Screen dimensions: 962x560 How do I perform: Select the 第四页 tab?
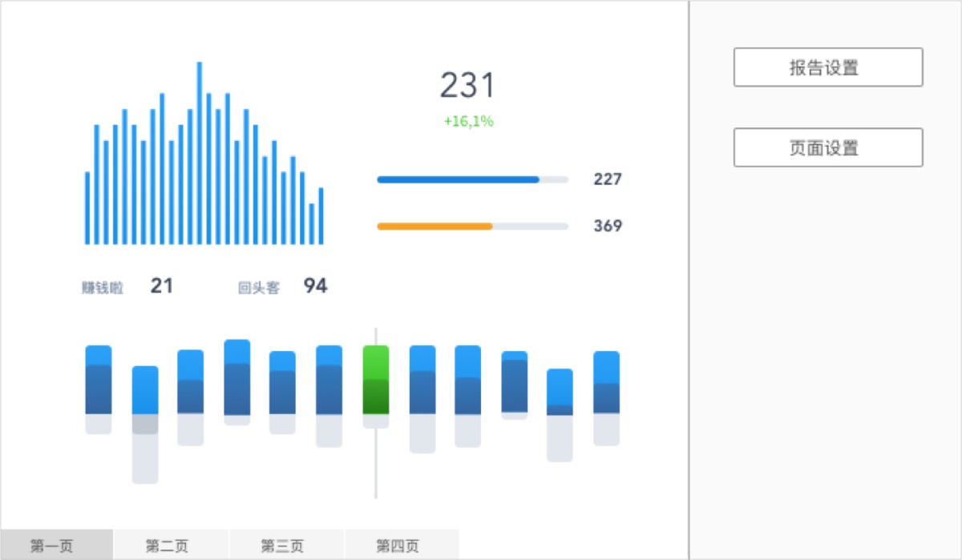tap(402, 545)
